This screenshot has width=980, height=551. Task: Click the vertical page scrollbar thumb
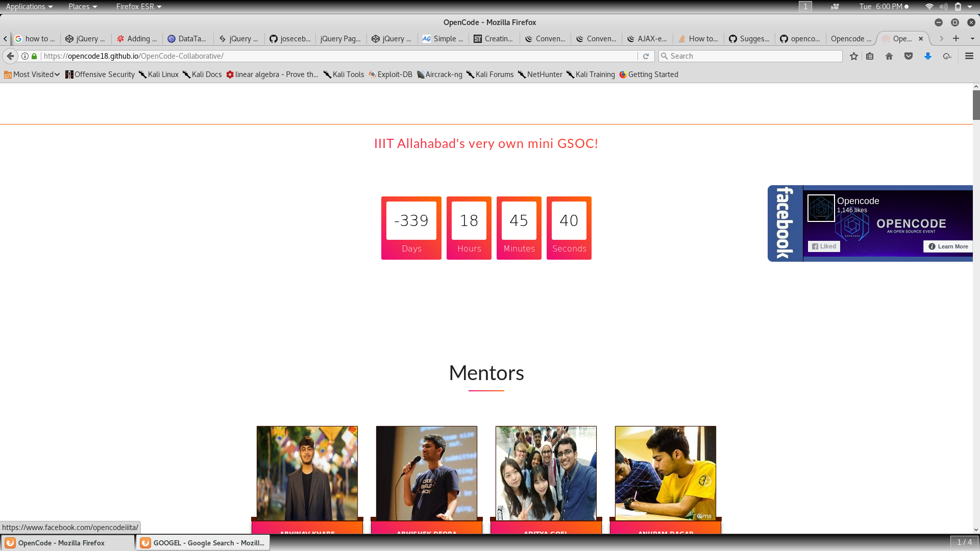tap(976, 105)
